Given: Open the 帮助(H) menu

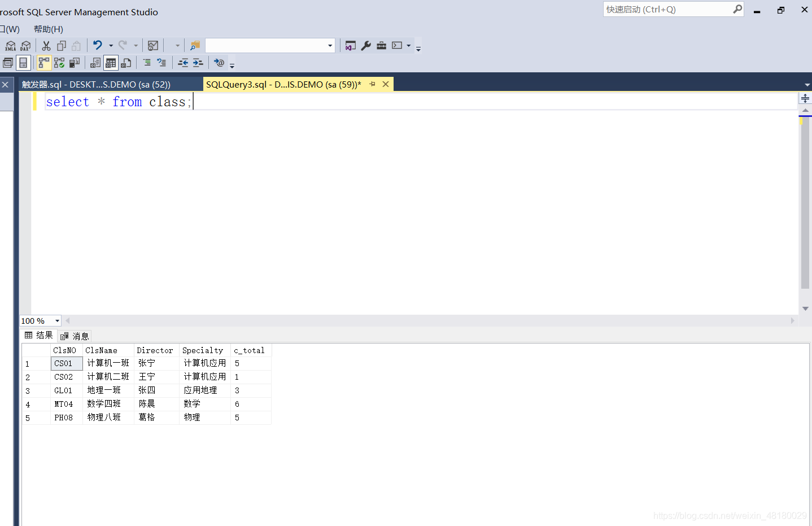Looking at the screenshot, I should click(x=49, y=29).
